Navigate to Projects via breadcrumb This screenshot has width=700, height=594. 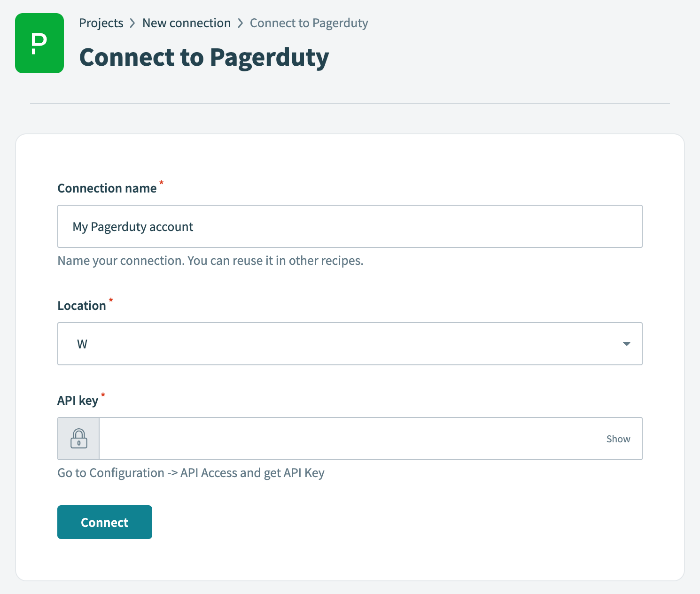point(101,23)
